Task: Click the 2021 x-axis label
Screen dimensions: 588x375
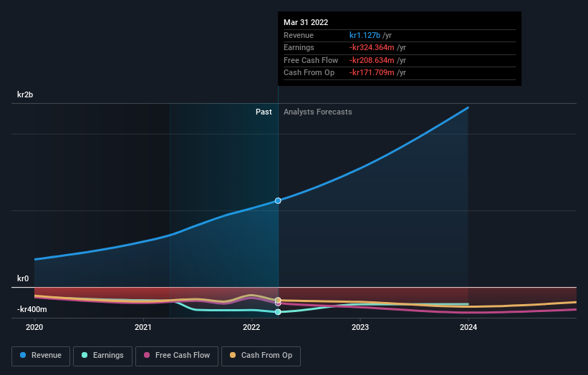Action: pyautogui.click(x=143, y=328)
